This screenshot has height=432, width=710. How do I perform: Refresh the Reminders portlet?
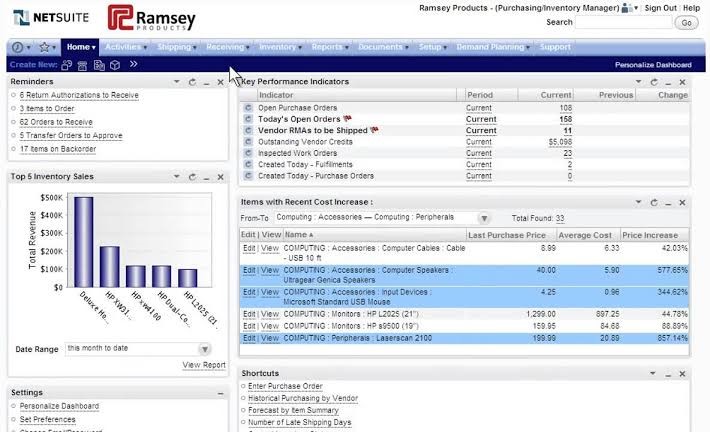(x=192, y=82)
